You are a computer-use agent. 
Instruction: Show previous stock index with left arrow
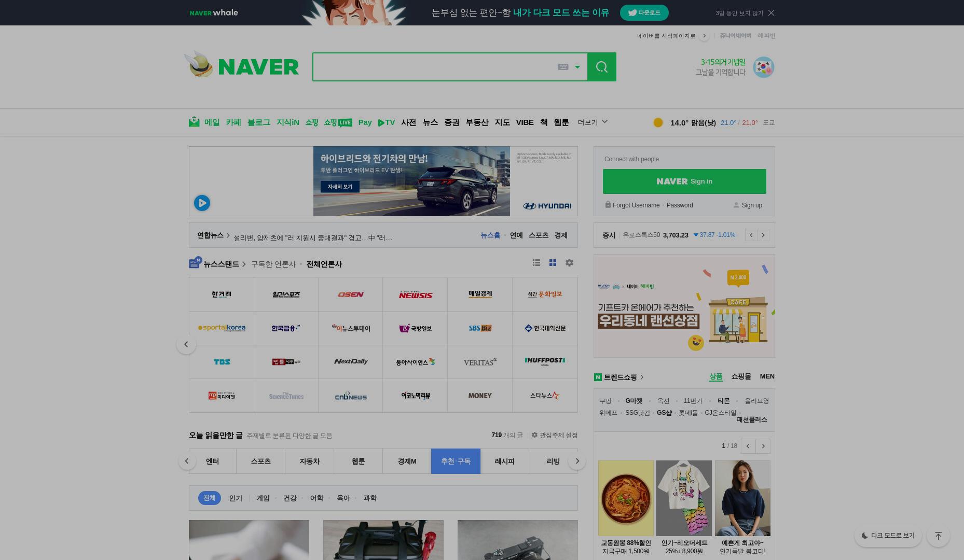click(x=751, y=235)
